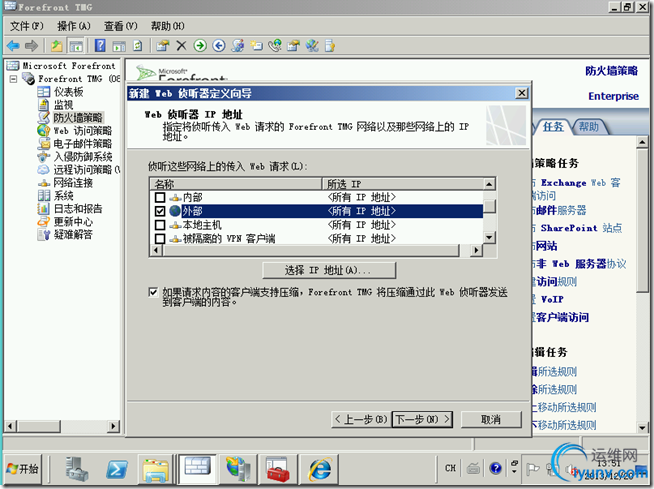
Task: Click the SharePoint 站点 publish link
Action: coord(581,228)
